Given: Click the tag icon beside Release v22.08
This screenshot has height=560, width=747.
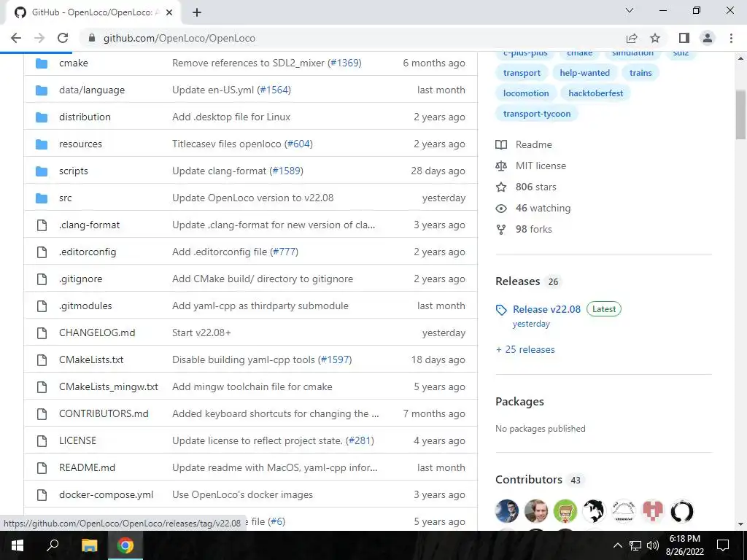Looking at the screenshot, I should point(501,310).
